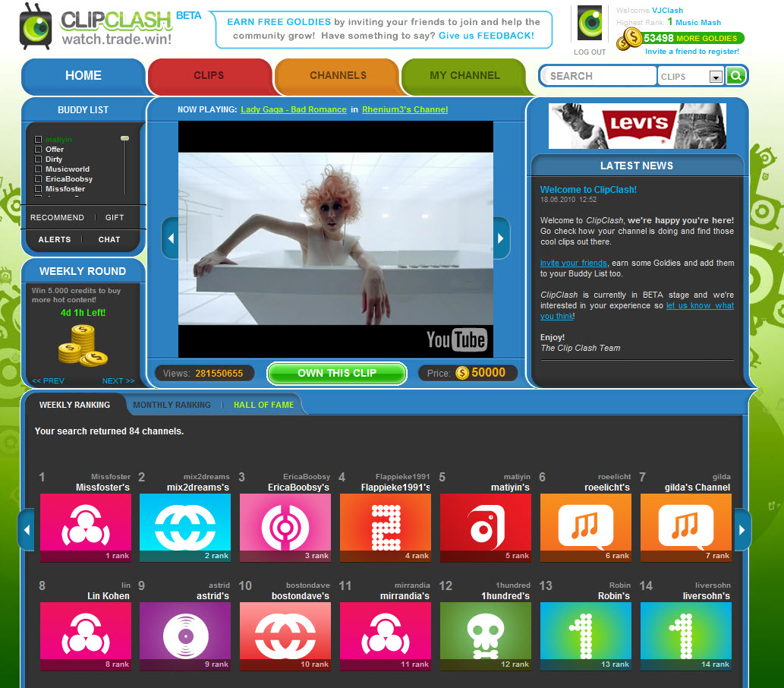Screen dimensions: 784x688
Task: Click the green search magnifier button
Action: (736, 76)
